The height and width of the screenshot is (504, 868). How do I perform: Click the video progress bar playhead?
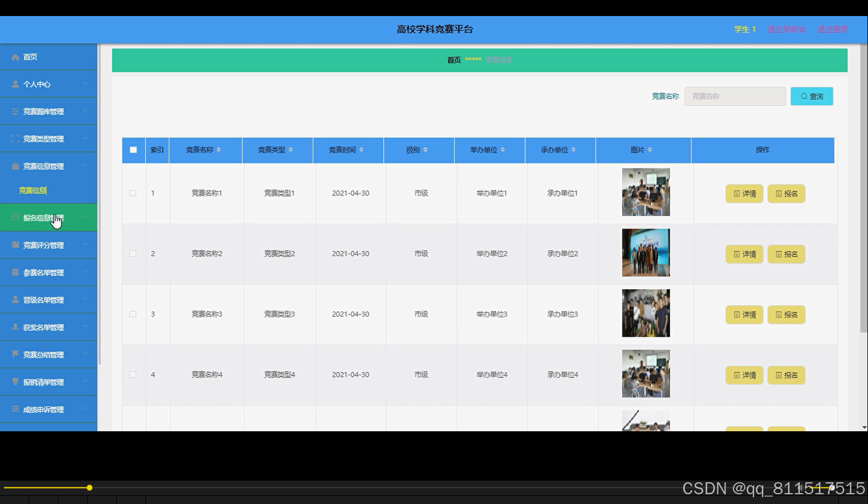click(x=89, y=488)
